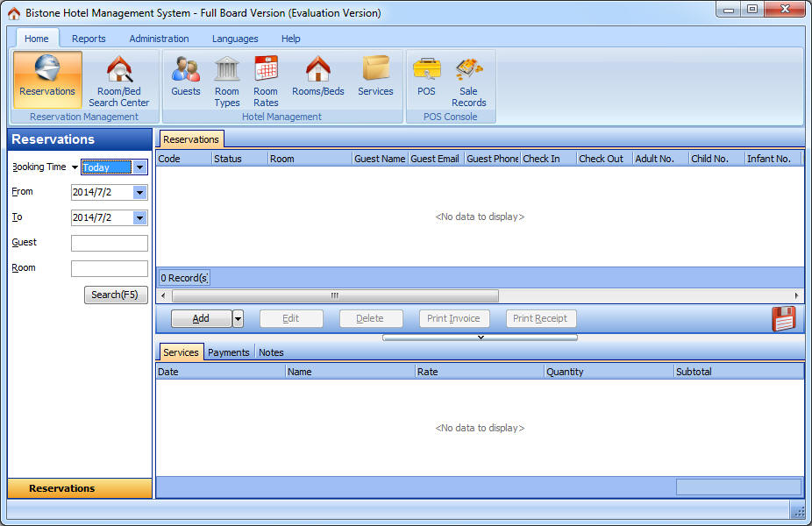Open the Reservations tool in the ribbon

47,79
